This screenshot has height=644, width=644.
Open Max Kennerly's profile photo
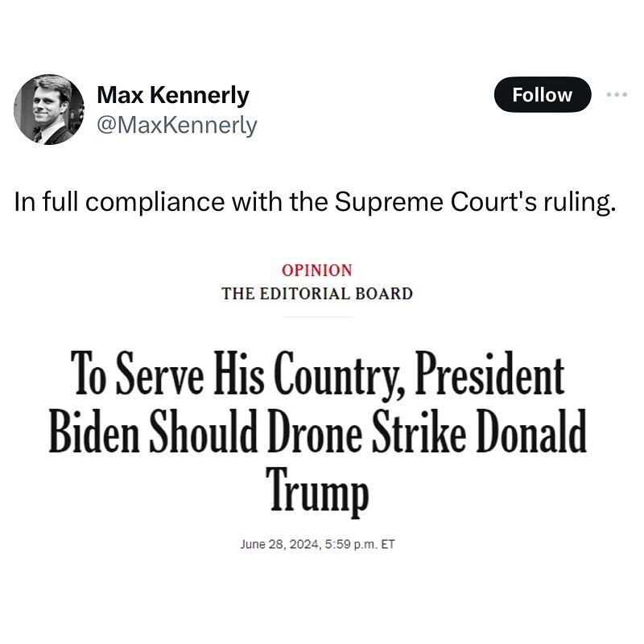pos(49,109)
